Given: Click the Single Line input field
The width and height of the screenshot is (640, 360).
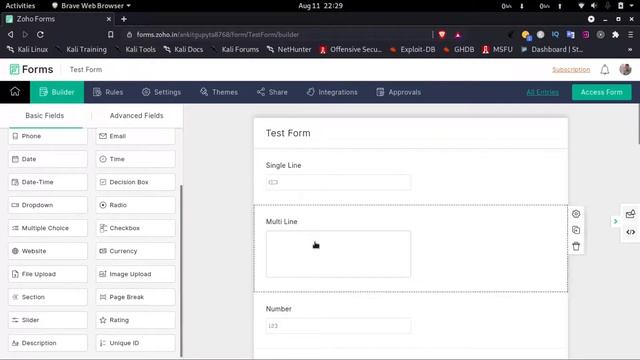Looking at the screenshot, I should pyautogui.click(x=338, y=182).
